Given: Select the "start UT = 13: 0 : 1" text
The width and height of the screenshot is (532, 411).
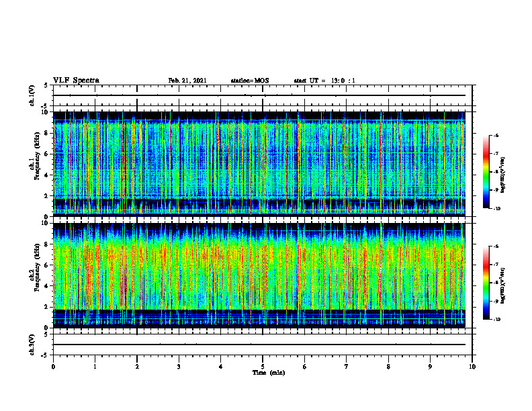Looking at the screenshot, I should [x=324, y=81].
